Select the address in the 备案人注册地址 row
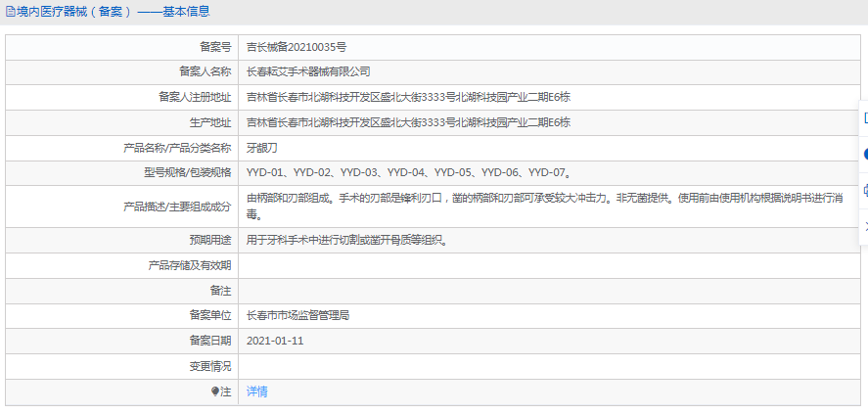Viewport: 868px width, 414px height. tap(408, 98)
